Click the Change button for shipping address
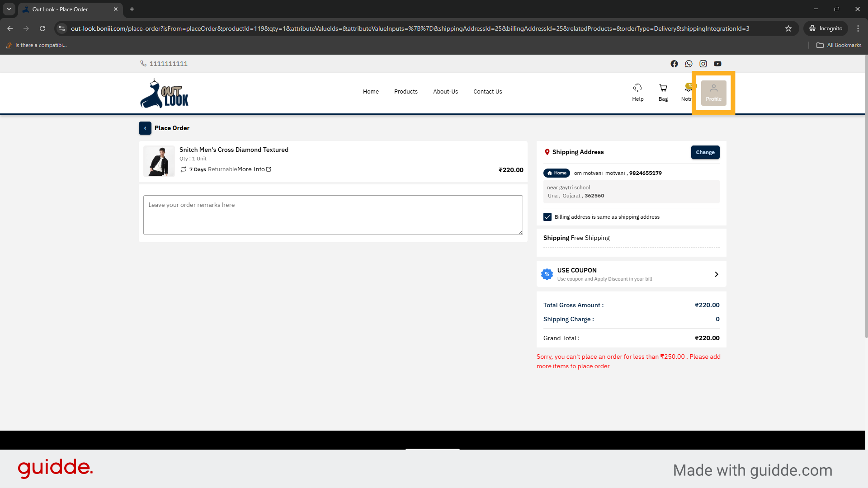 705,152
